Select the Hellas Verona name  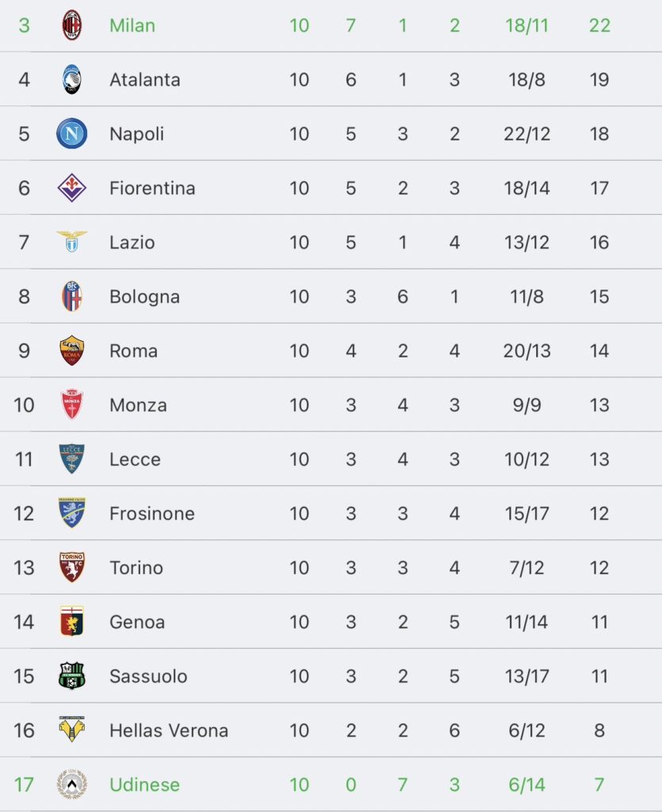click(x=169, y=730)
